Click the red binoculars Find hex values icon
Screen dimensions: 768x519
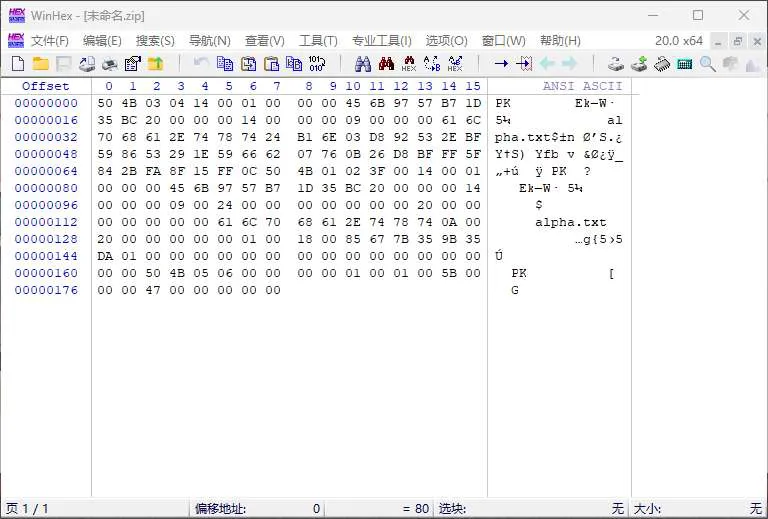click(386, 64)
